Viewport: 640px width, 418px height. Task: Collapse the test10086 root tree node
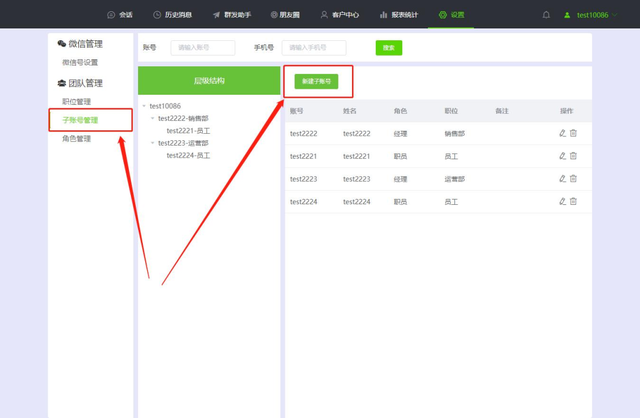coord(144,106)
